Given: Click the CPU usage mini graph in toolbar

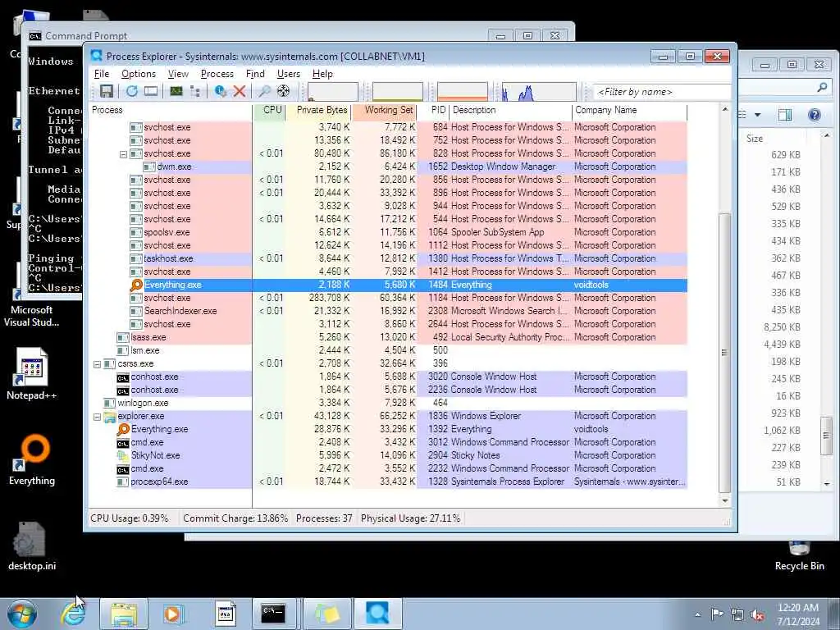Looking at the screenshot, I should [333, 92].
